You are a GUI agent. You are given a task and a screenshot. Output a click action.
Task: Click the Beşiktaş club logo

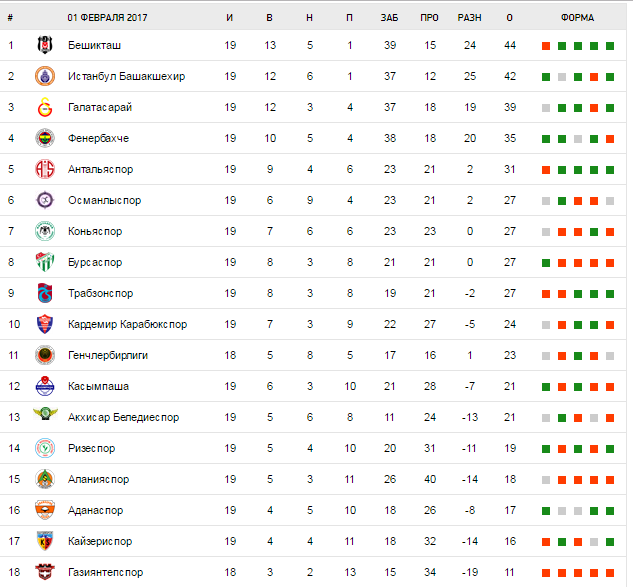pos(44,45)
